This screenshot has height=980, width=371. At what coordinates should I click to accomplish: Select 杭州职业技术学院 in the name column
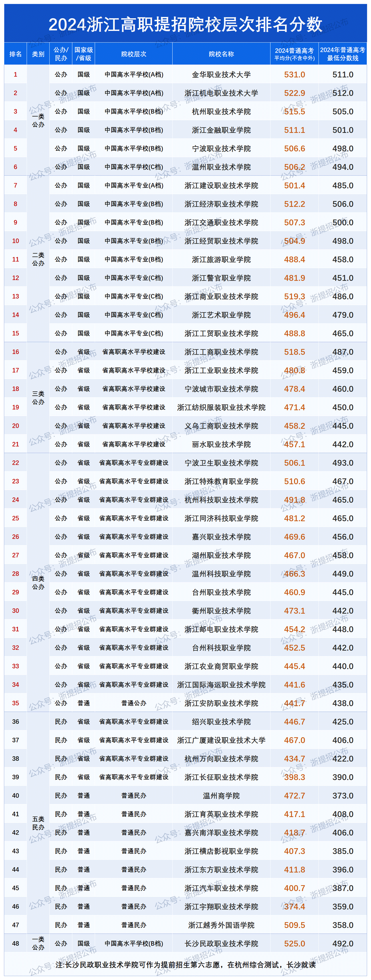point(221,111)
